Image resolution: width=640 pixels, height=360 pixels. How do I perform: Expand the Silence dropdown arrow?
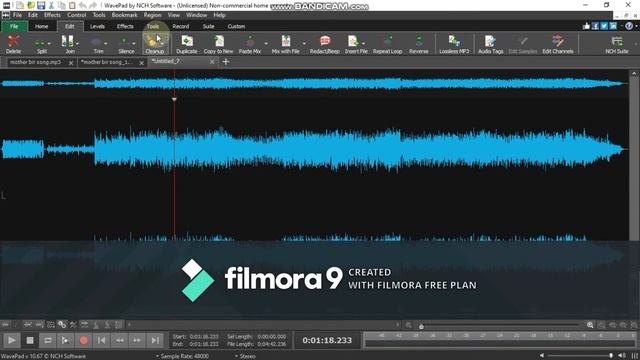coord(134,44)
